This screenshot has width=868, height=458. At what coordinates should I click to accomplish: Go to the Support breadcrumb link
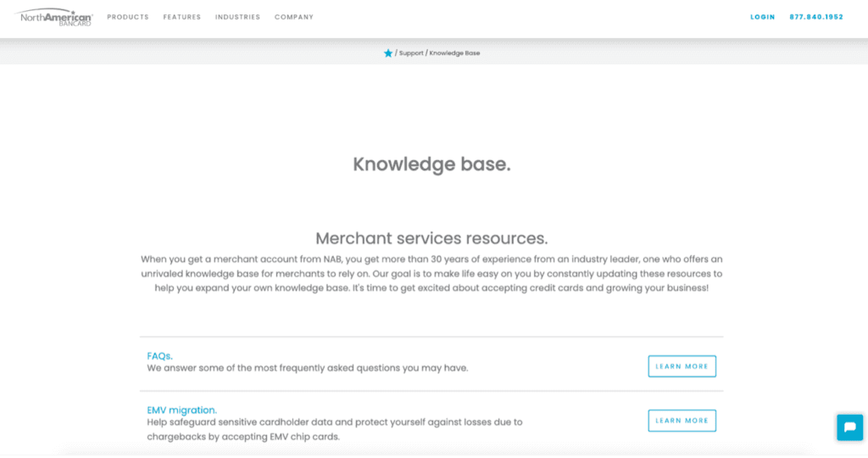click(x=411, y=53)
